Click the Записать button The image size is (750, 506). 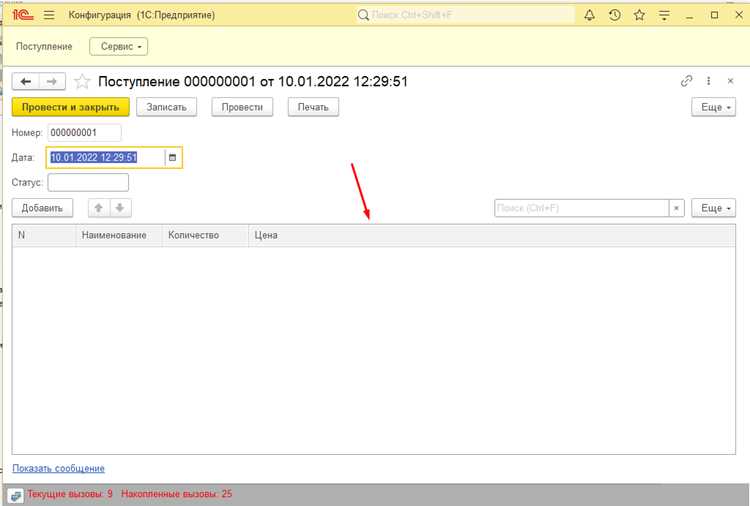[166, 107]
